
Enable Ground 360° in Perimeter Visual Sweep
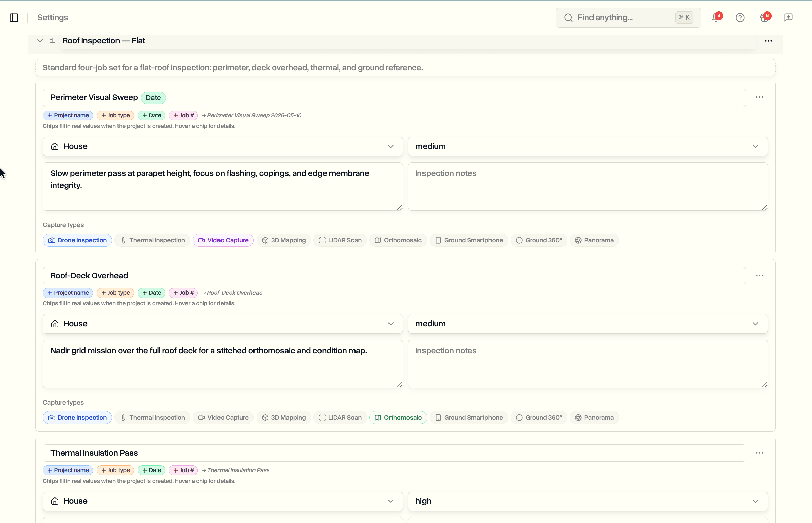(539, 240)
